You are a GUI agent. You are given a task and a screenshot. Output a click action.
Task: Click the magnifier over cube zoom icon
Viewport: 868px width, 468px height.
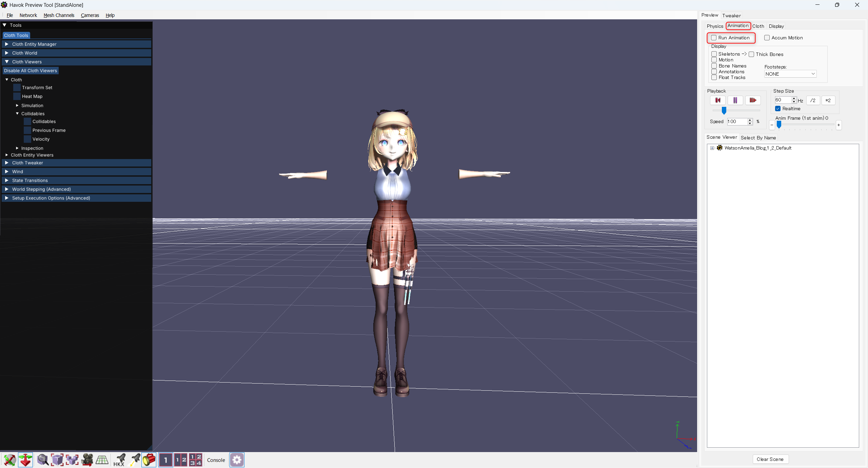43,460
